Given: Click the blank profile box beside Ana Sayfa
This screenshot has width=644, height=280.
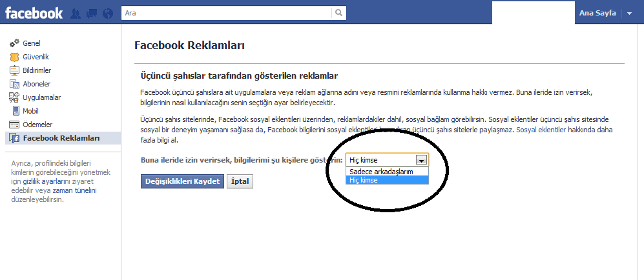Looking at the screenshot, I should point(533,13).
